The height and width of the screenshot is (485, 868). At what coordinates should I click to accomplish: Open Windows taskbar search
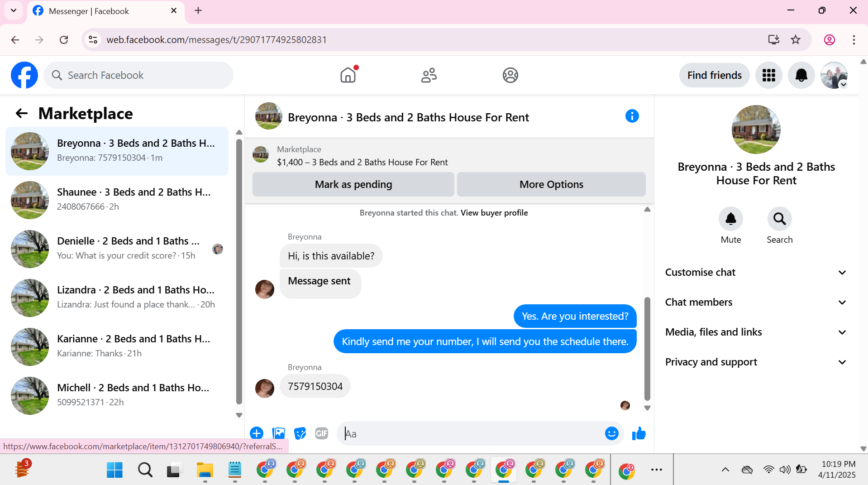(145, 470)
